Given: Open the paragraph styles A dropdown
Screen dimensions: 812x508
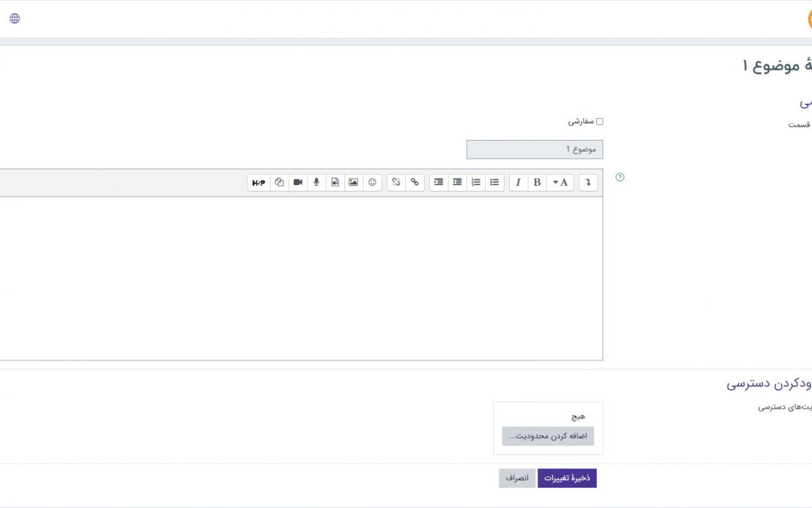Looking at the screenshot, I should [561, 182].
